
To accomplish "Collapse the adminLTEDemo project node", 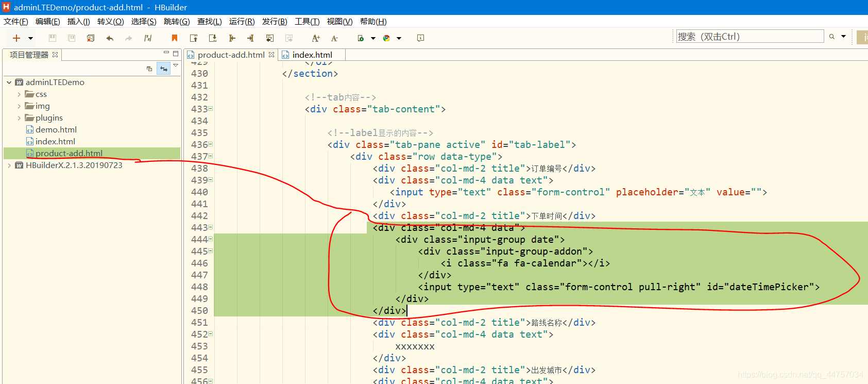I will pyautogui.click(x=9, y=82).
